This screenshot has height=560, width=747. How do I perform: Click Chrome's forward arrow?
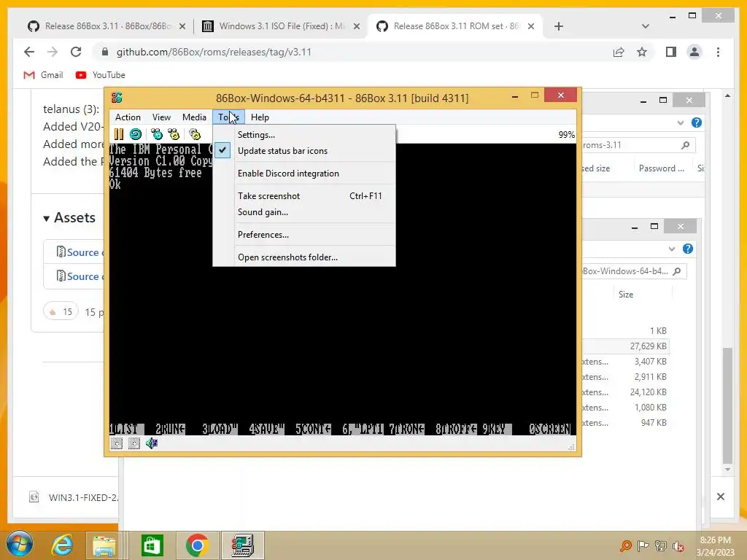[x=53, y=52]
